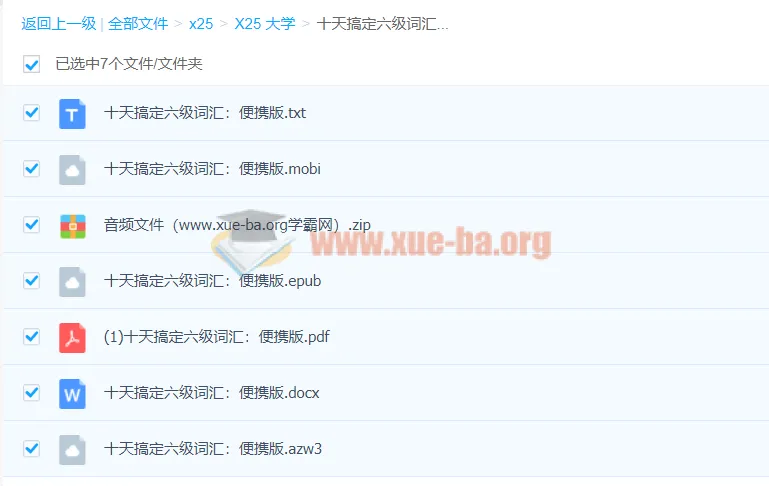Click the gray cloud icon of the epub file
This screenshot has width=769, height=486.
[x=72, y=281]
